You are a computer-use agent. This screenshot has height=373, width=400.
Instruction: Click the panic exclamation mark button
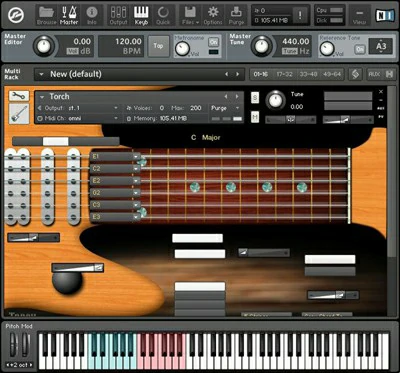(x=300, y=15)
